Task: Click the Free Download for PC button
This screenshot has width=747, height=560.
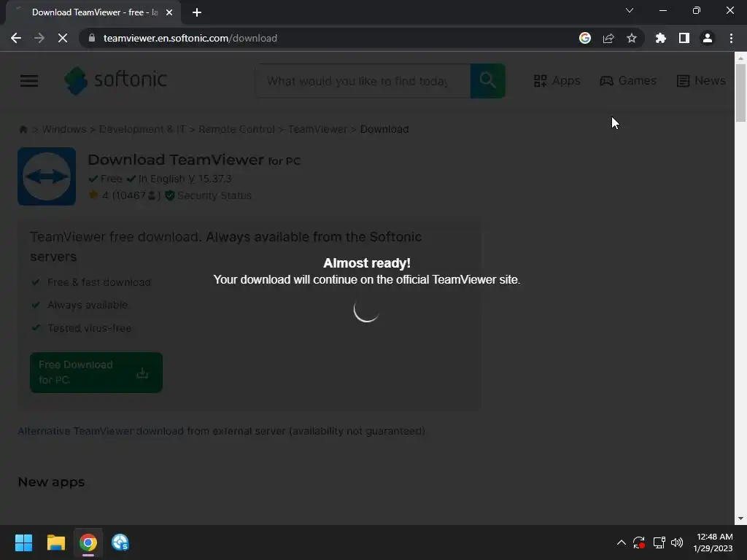Action: click(96, 373)
